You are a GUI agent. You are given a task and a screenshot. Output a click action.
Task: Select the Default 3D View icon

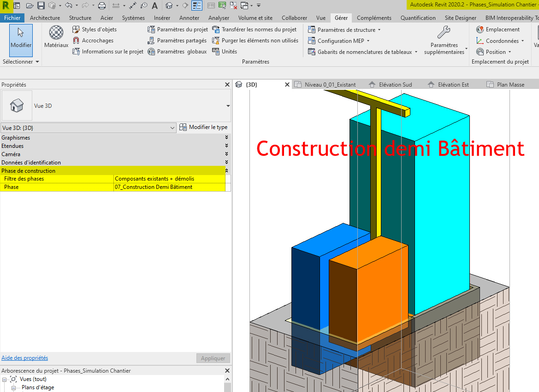point(169,5)
